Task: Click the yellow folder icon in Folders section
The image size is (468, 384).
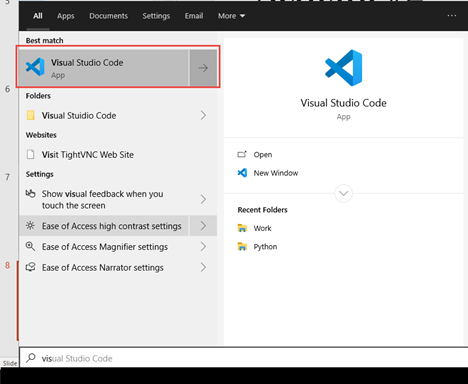Action: [30, 115]
